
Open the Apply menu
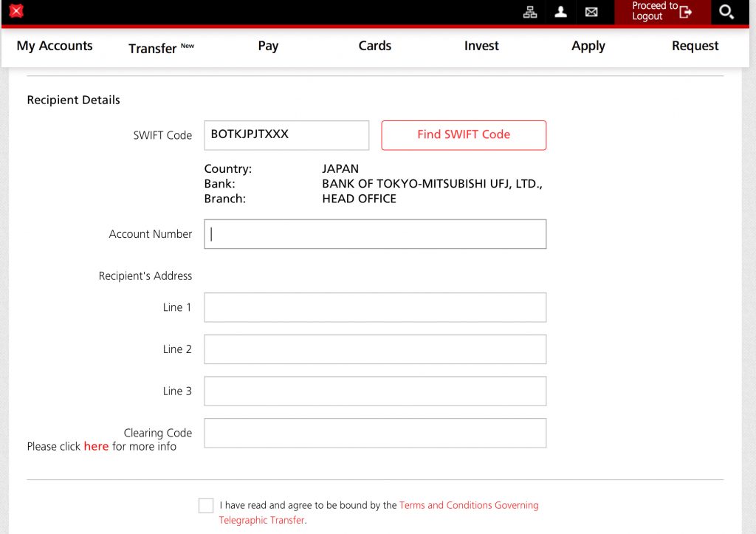pyautogui.click(x=588, y=47)
